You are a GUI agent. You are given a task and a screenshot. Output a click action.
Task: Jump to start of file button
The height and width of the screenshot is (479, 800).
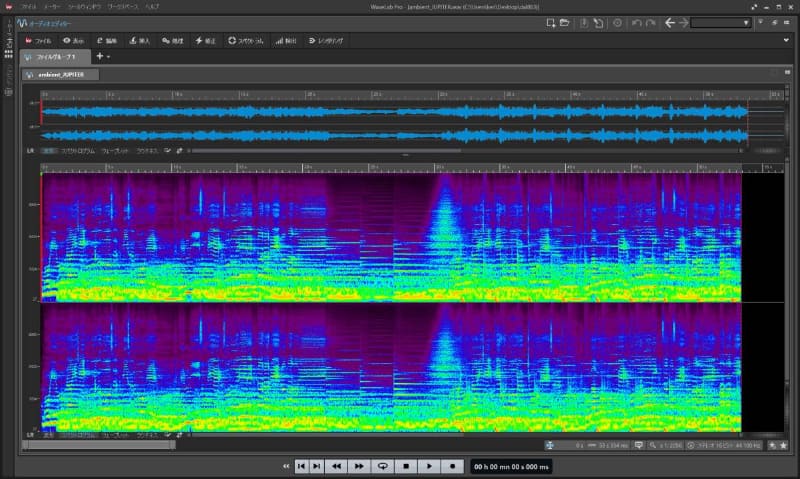click(x=301, y=466)
